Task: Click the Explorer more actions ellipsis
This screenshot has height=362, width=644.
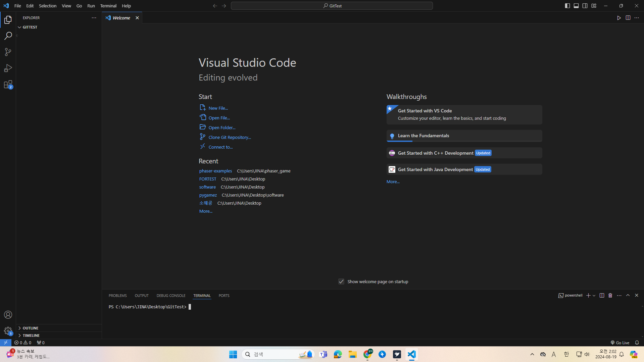Action: tap(94, 18)
